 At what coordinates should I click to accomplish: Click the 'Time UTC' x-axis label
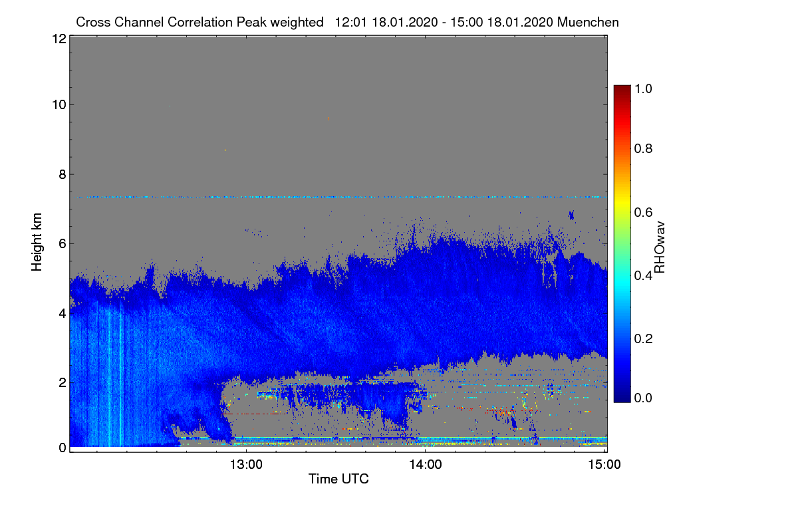pyautogui.click(x=338, y=478)
